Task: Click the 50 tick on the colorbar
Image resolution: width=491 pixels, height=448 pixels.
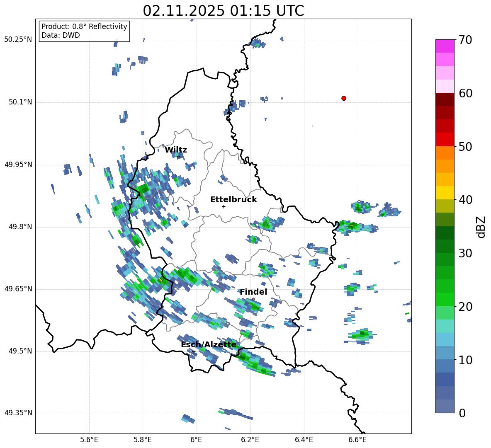Action: click(x=465, y=147)
